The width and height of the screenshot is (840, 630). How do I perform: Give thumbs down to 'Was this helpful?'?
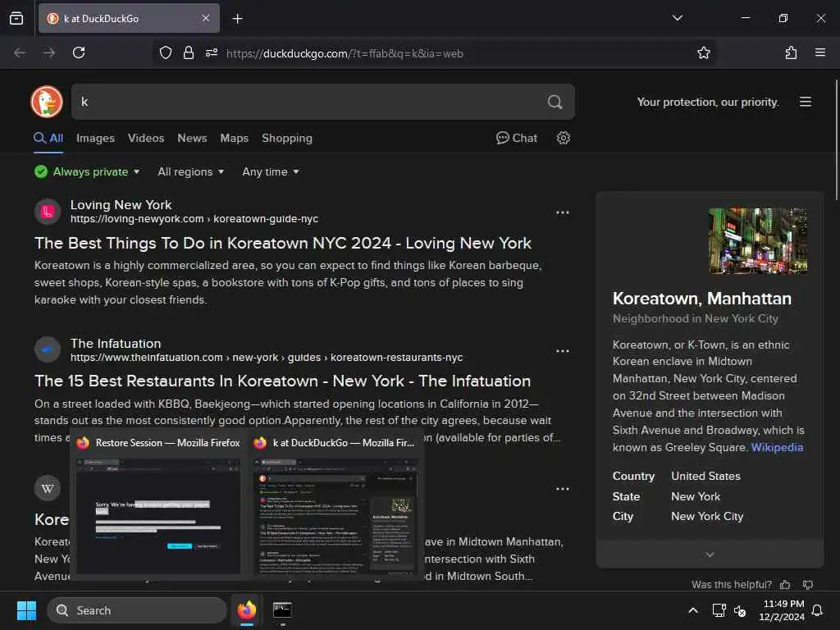(x=808, y=584)
